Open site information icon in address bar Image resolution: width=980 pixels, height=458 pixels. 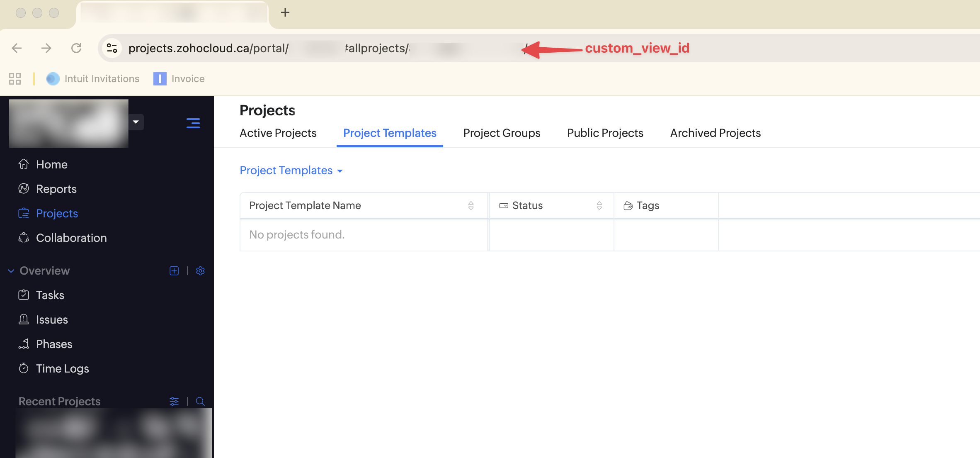pyautogui.click(x=112, y=48)
